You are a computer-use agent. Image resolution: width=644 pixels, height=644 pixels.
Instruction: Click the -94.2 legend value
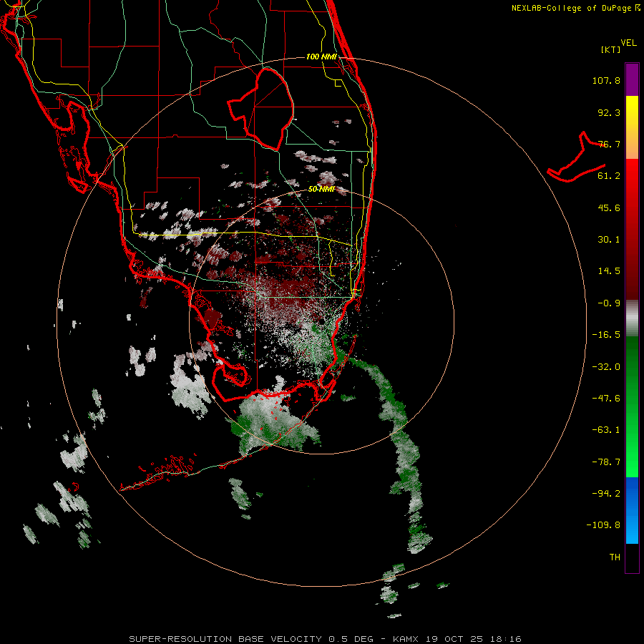pyautogui.click(x=606, y=493)
